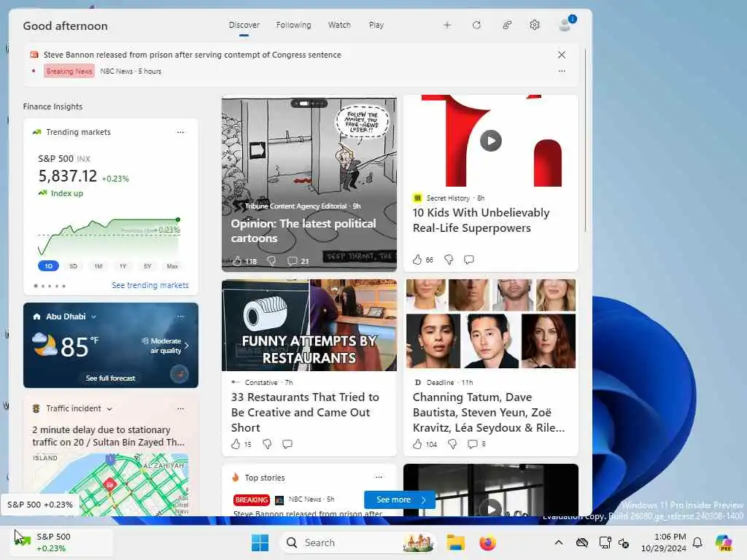Open widgets settings gear
747x560 pixels.
535,25
